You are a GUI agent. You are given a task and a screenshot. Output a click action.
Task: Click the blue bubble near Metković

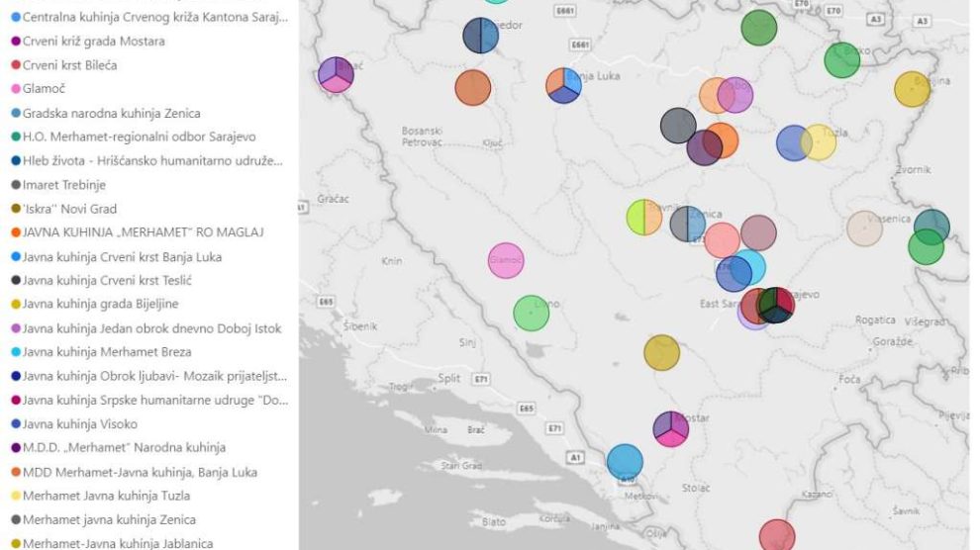(625, 461)
